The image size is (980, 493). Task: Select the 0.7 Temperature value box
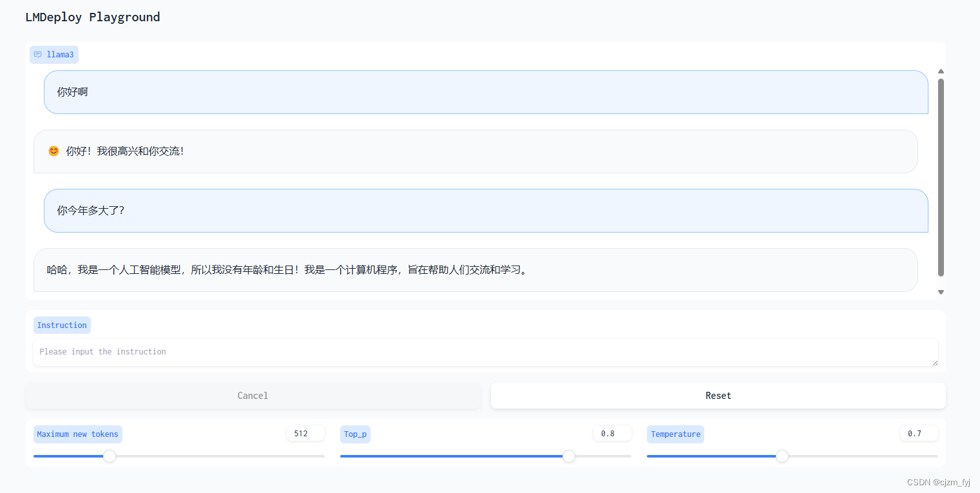point(919,432)
